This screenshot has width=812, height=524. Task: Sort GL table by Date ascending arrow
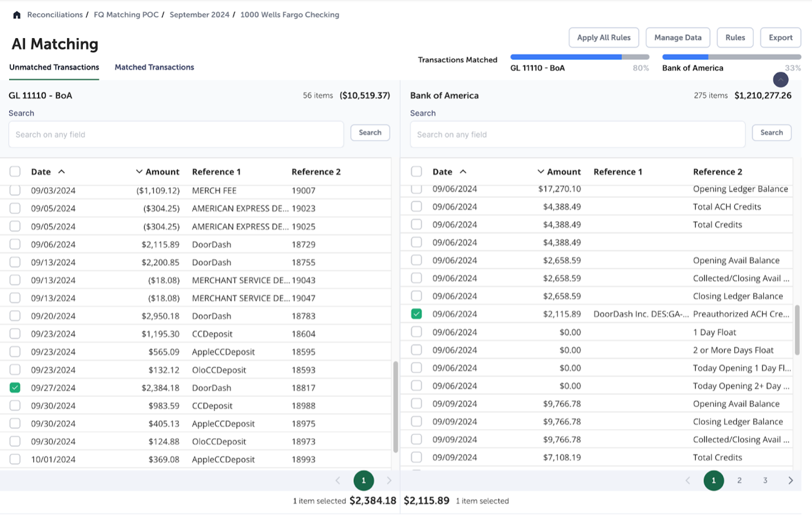61,172
